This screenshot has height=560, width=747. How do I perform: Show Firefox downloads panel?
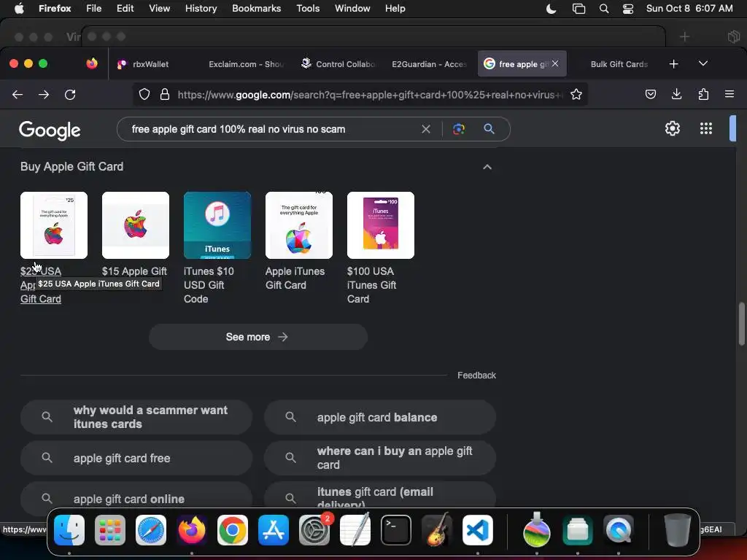[676, 94]
